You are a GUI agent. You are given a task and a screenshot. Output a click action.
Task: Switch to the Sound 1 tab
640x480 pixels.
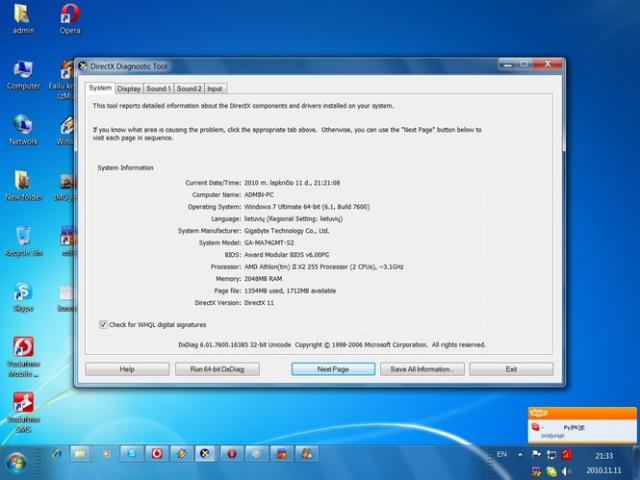pos(159,88)
